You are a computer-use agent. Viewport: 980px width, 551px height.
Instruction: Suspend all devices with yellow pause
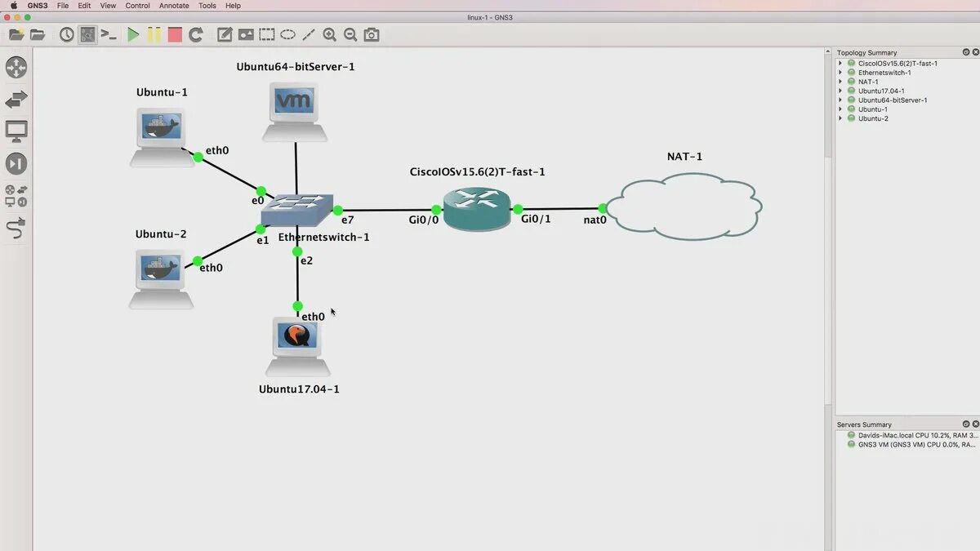[154, 35]
